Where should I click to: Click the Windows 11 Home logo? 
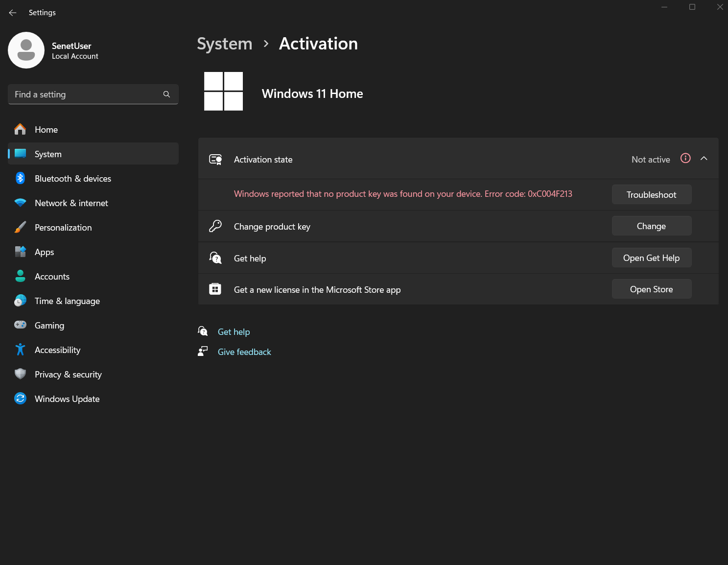(224, 92)
